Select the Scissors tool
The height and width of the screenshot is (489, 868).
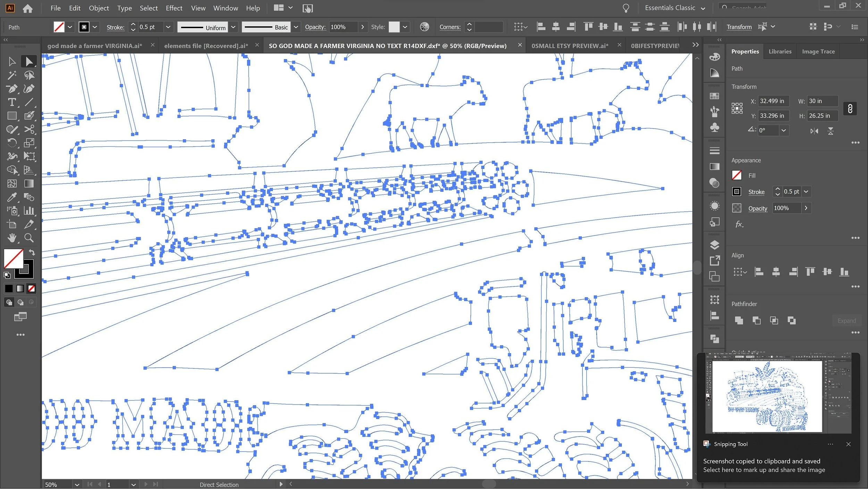29,129
